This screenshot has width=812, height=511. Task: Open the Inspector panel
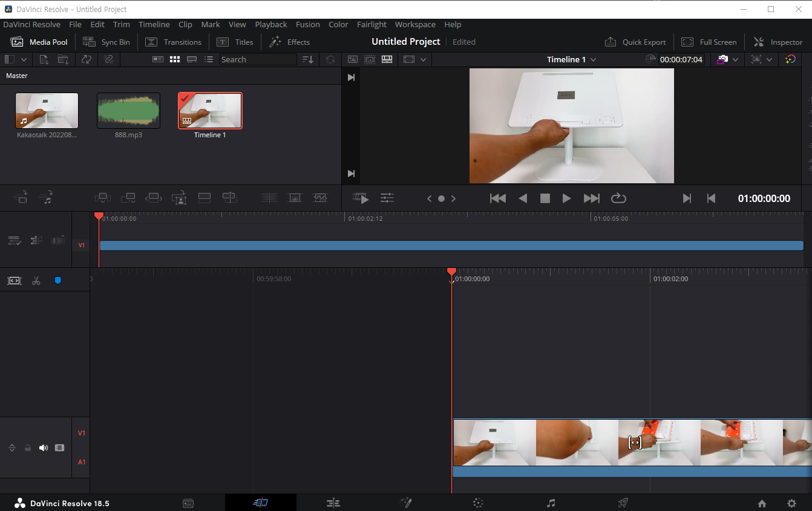pos(778,42)
